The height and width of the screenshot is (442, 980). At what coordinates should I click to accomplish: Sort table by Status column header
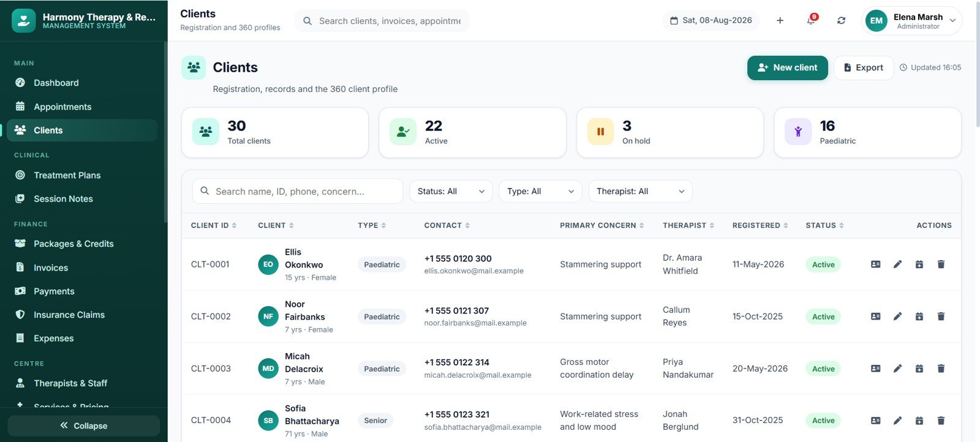825,225
